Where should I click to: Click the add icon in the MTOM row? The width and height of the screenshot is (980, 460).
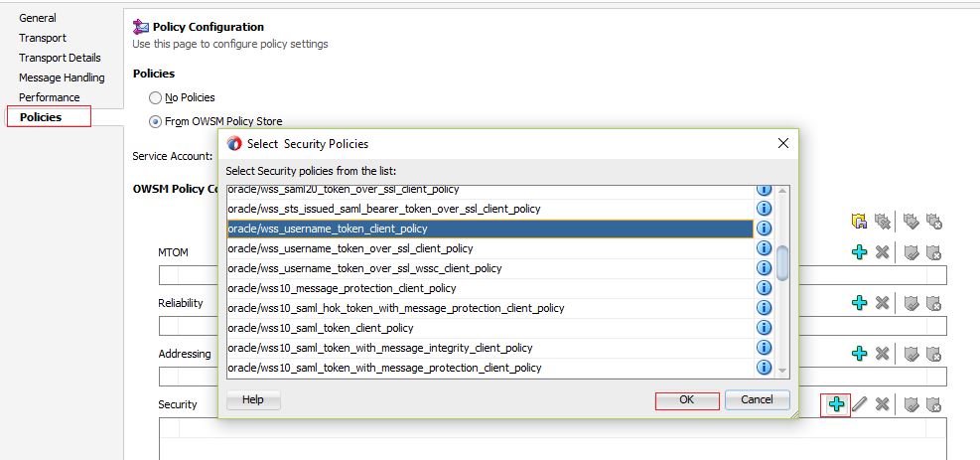tap(860, 252)
